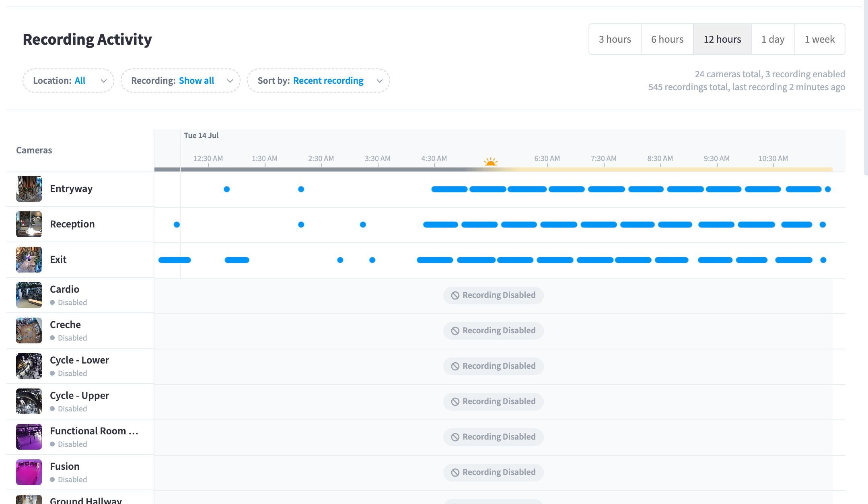
Task: Click the first Entryway recording dot
Action: pyautogui.click(x=227, y=189)
